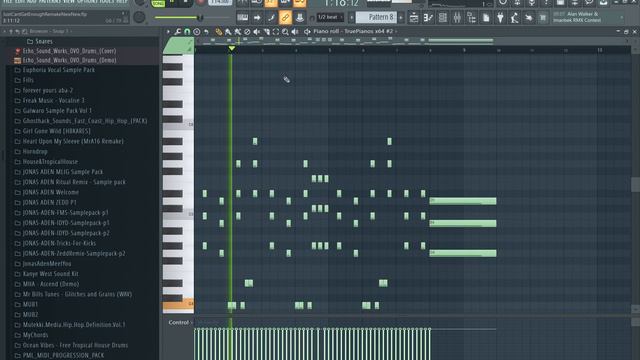Open the Pattern 8 selector

click(376, 17)
